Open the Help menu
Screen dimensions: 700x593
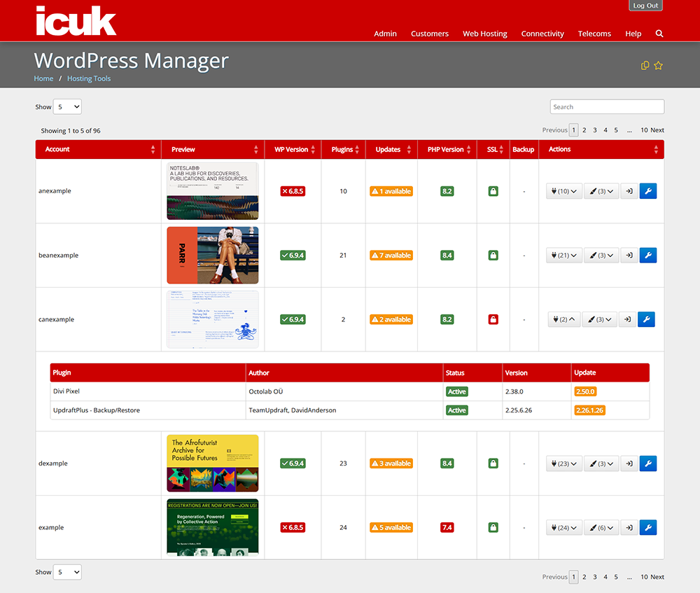coord(633,34)
